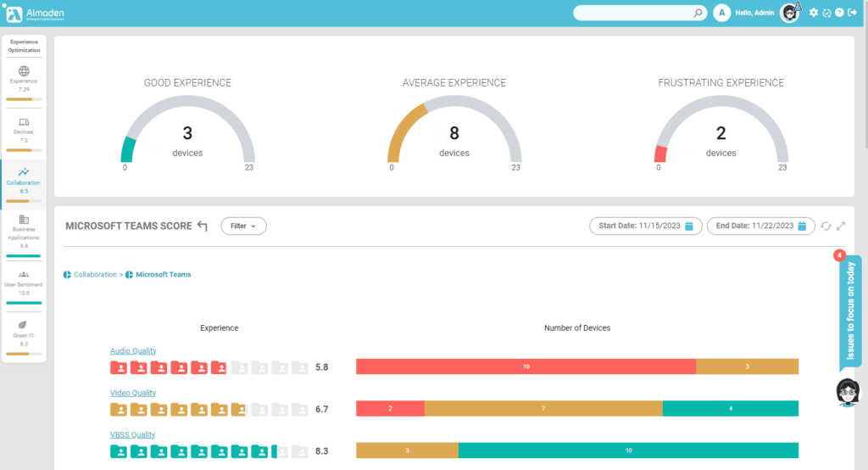Viewport: 868px width, 470px height.
Task: Click the Experience column header
Action: tap(220, 328)
